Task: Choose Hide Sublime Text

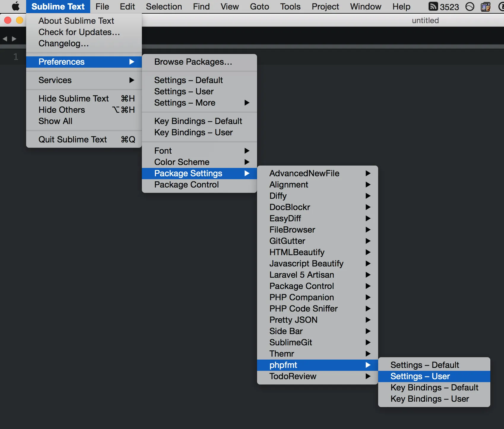Action: click(x=84, y=98)
